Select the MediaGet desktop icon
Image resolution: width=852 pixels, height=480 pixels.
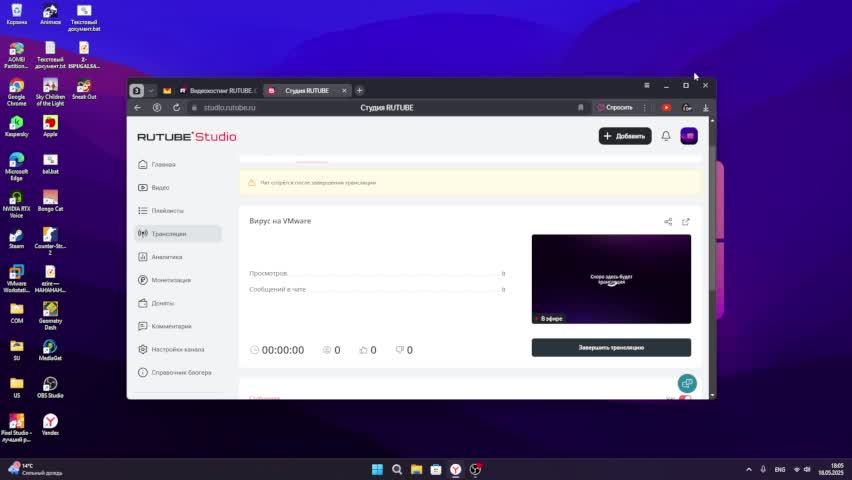(x=50, y=351)
